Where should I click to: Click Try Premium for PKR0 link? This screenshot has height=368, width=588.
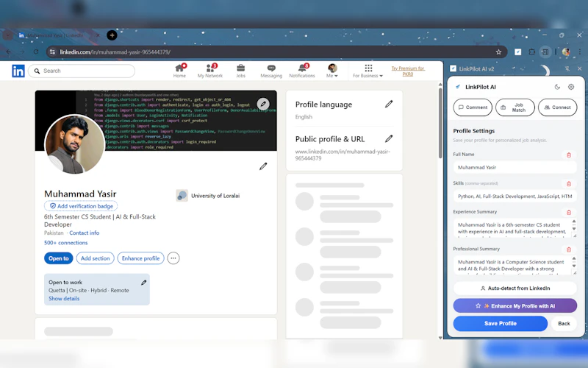[408, 71]
